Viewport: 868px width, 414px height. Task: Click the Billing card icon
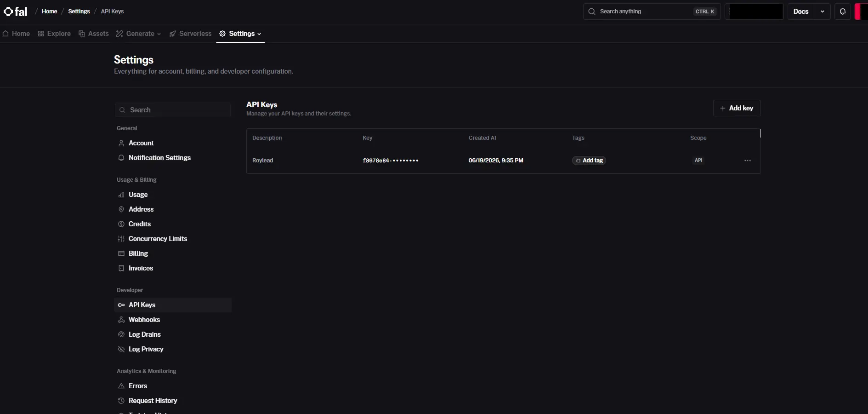point(121,253)
